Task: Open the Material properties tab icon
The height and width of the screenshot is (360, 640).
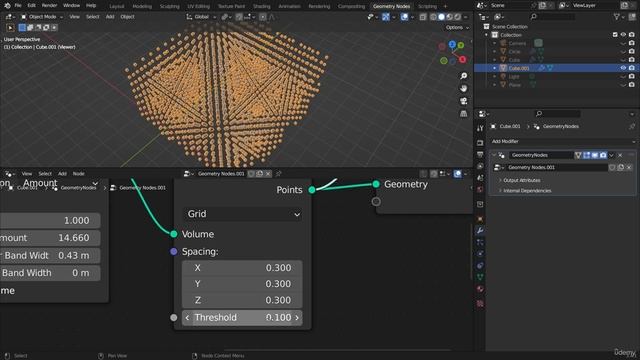Action: point(480,289)
